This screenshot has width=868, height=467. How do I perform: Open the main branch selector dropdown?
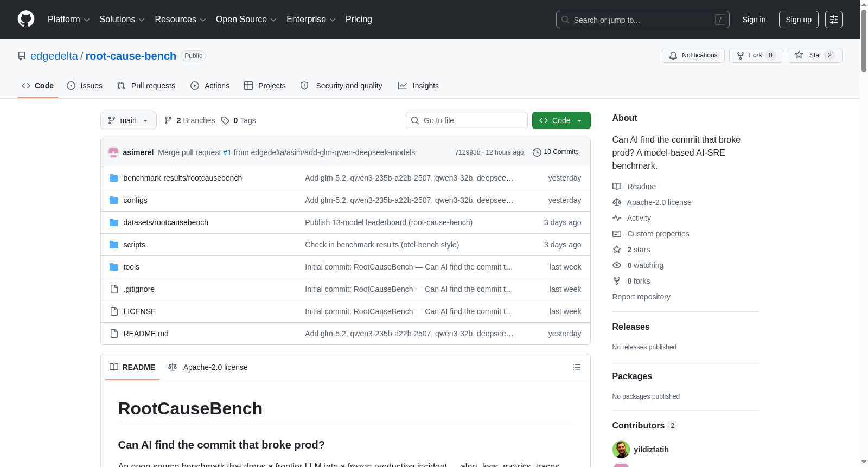[129, 120]
